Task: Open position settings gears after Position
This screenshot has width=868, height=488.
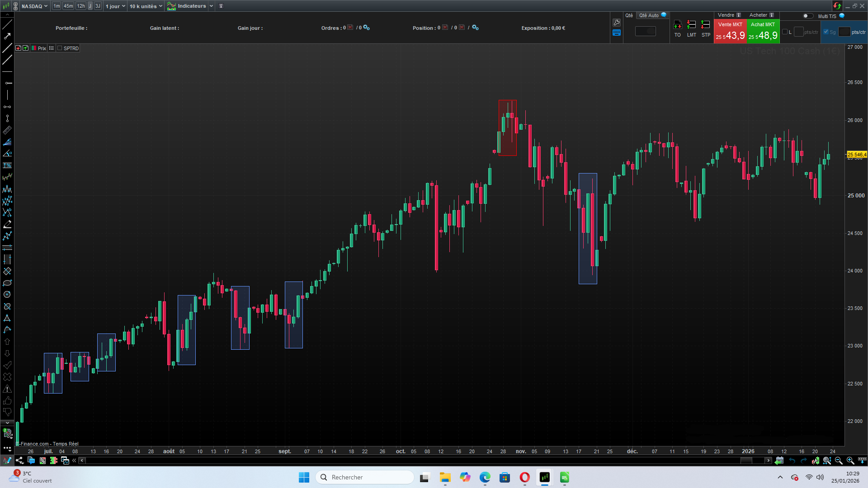Action: pyautogui.click(x=476, y=28)
